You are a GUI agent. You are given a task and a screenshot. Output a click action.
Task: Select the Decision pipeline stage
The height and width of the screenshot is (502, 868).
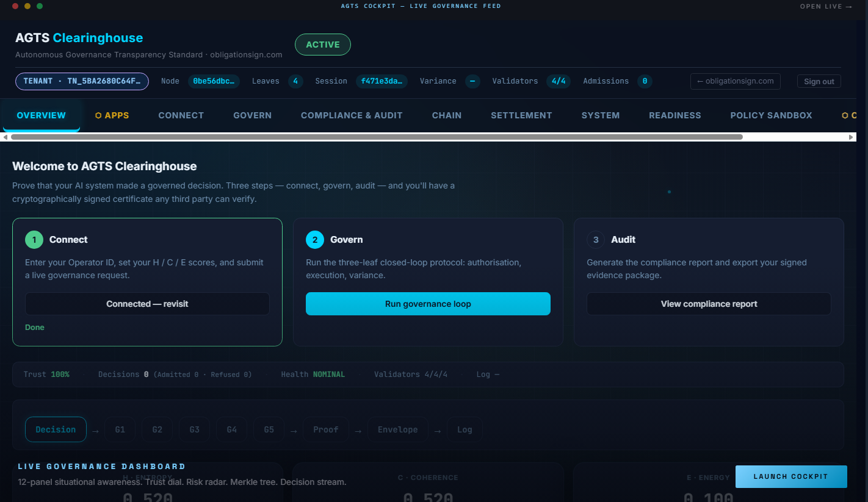[x=56, y=429]
